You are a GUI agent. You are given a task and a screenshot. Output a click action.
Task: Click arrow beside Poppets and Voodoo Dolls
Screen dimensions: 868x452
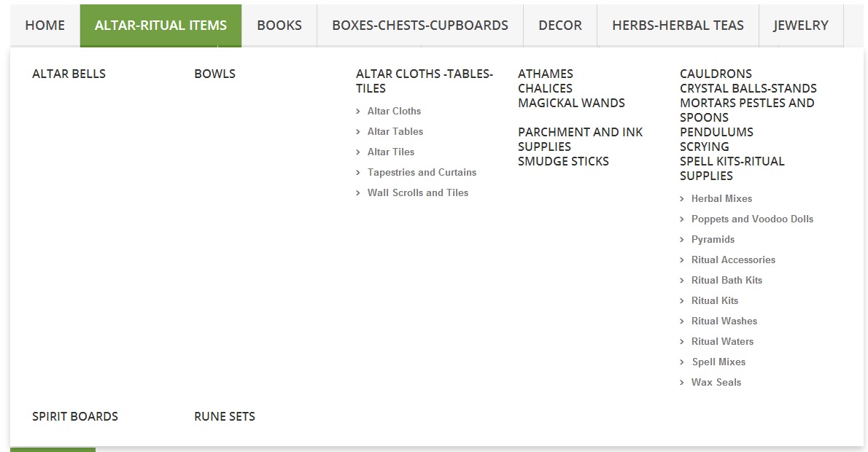click(x=681, y=219)
